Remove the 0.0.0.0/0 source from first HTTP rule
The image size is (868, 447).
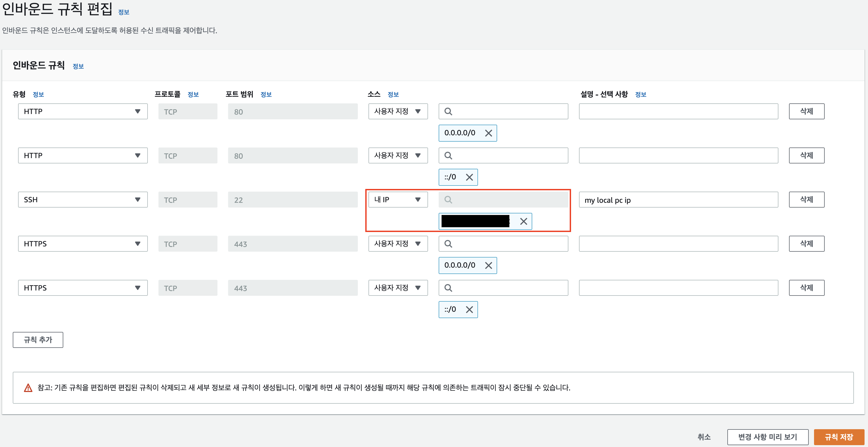pos(489,133)
